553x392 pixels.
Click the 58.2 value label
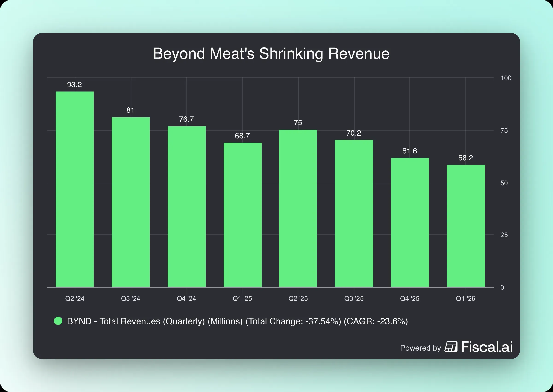pyautogui.click(x=466, y=158)
